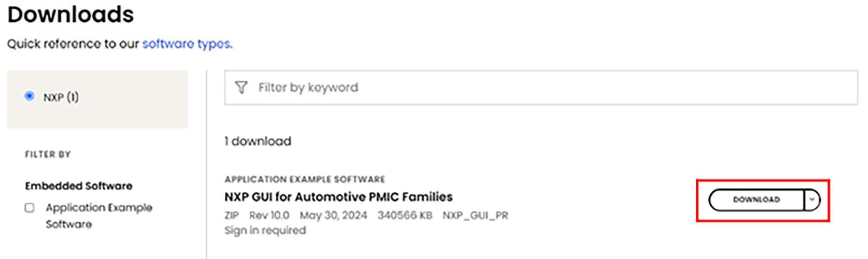Image resolution: width=868 pixels, height=259 pixels.
Task: Click the 340566 KB file size label
Action: [406, 215]
